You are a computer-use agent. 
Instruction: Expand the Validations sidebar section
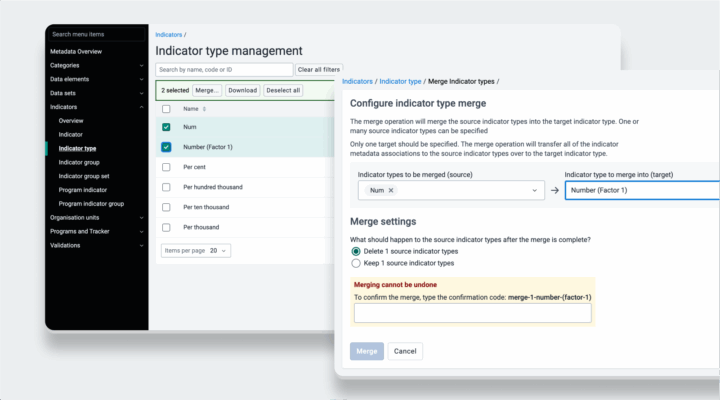coord(141,246)
